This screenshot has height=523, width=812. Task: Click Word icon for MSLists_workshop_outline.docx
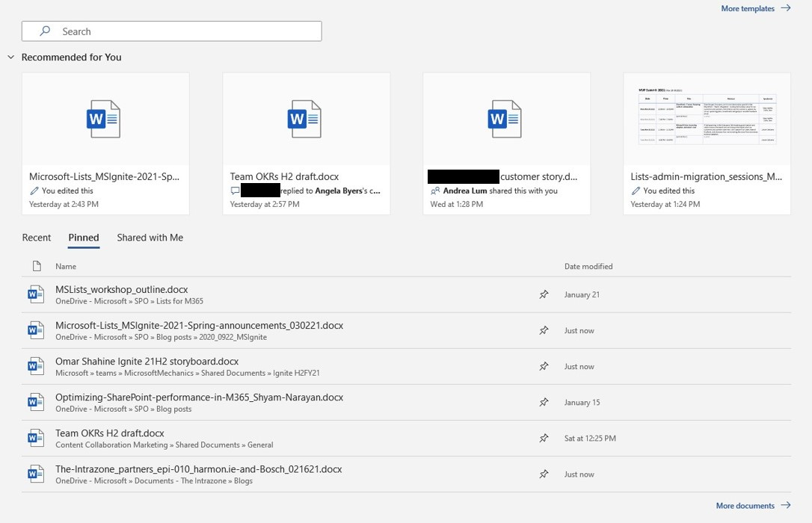point(36,294)
